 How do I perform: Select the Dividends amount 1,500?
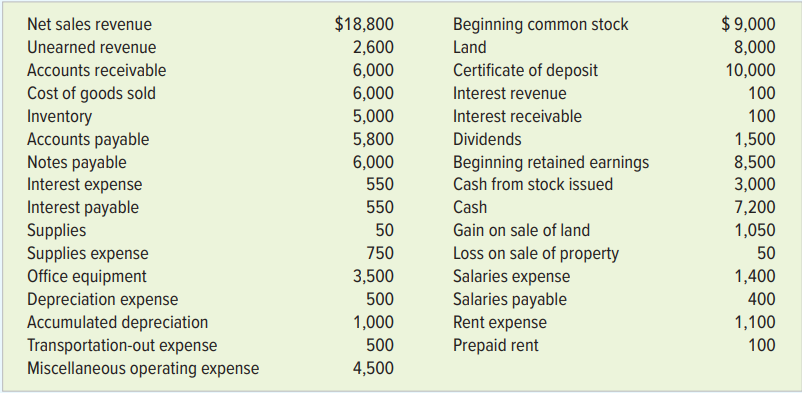[755, 140]
